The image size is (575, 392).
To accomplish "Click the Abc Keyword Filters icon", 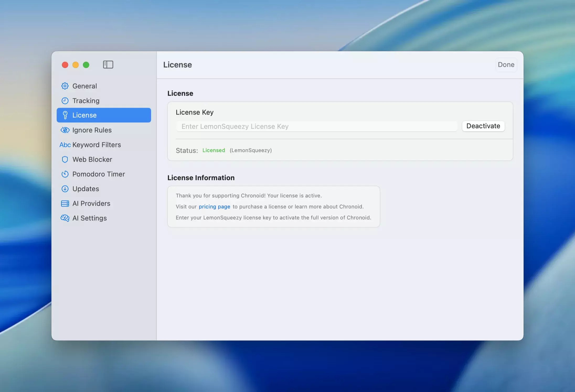I will pos(65,145).
